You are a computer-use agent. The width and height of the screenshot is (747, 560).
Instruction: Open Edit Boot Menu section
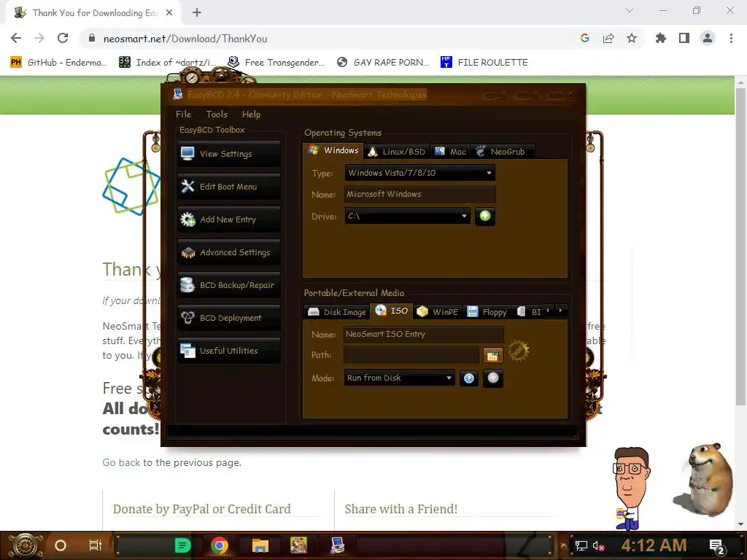[x=229, y=187]
